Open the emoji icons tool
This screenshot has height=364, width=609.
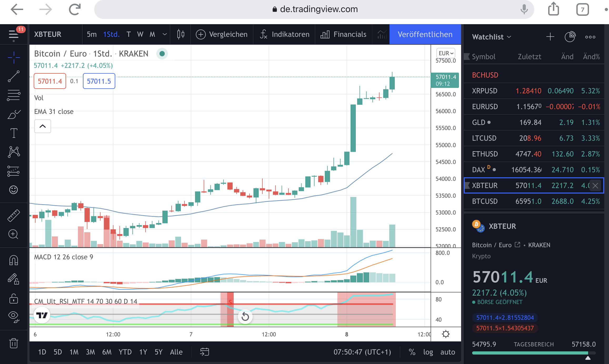tap(14, 190)
